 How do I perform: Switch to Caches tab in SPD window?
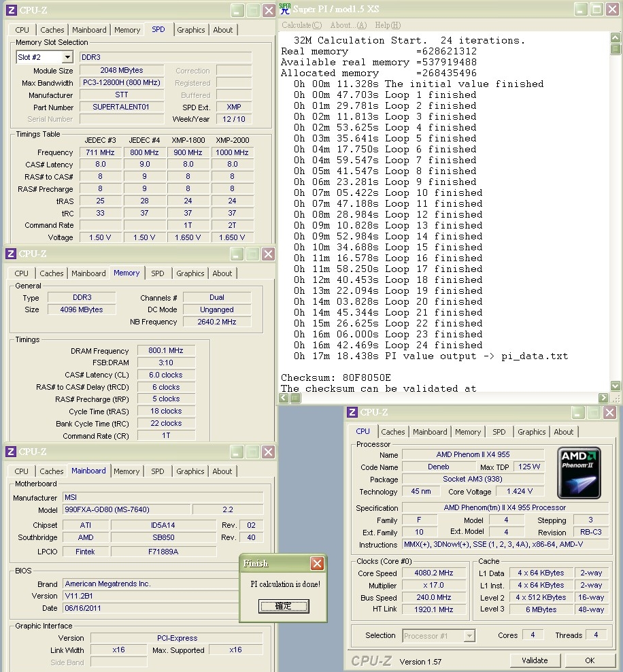click(52, 30)
